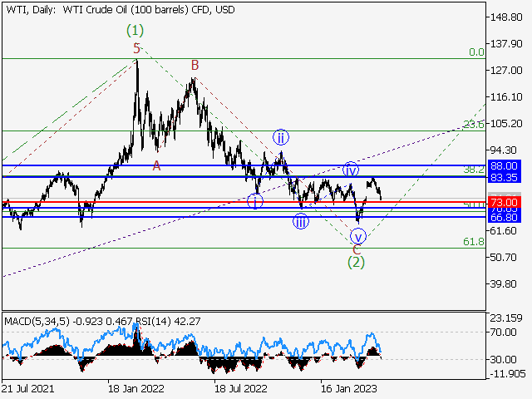Click the 66.80 blue price tag

click(x=506, y=217)
